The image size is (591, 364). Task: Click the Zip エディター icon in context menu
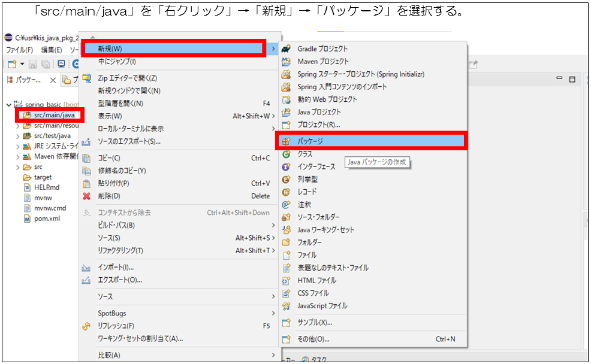point(86,78)
